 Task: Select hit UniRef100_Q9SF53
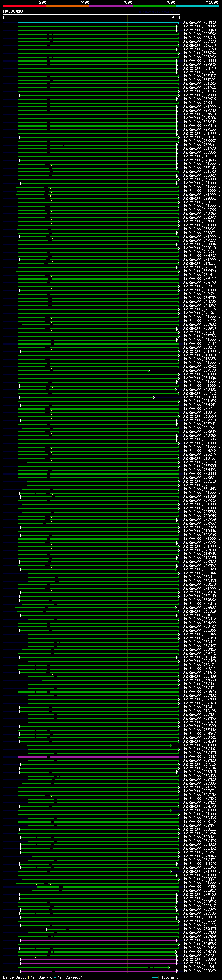(199, 49)
